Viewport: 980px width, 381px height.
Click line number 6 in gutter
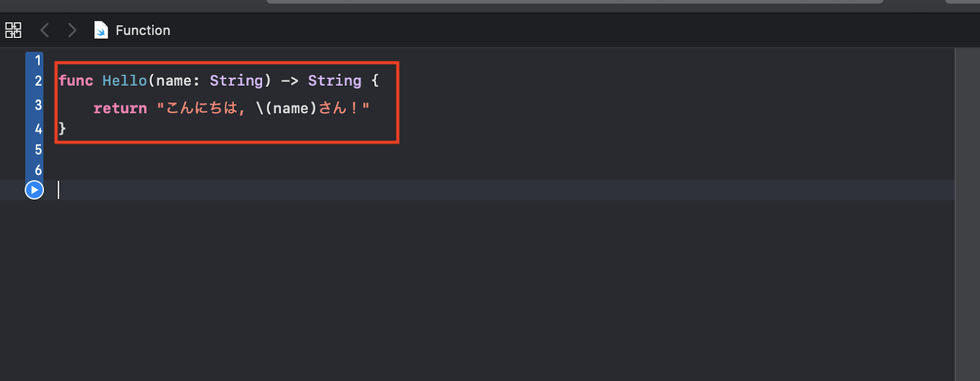tap(38, 170)
